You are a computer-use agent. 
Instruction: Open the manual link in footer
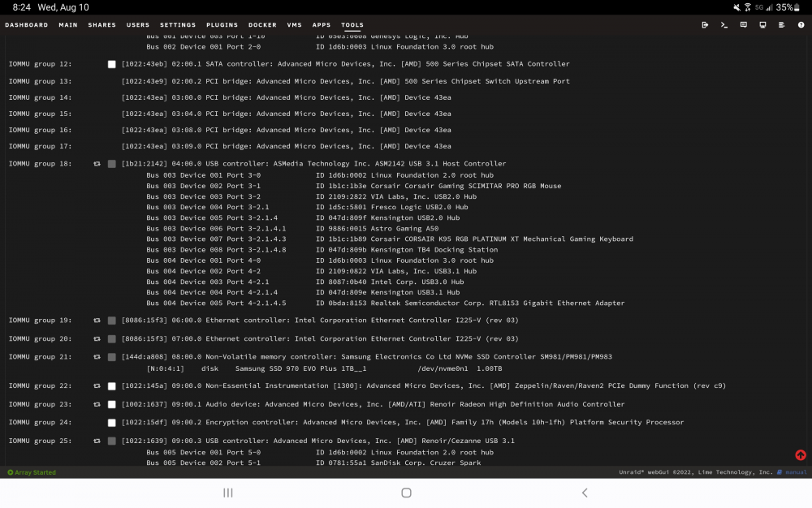click(796, 472)
